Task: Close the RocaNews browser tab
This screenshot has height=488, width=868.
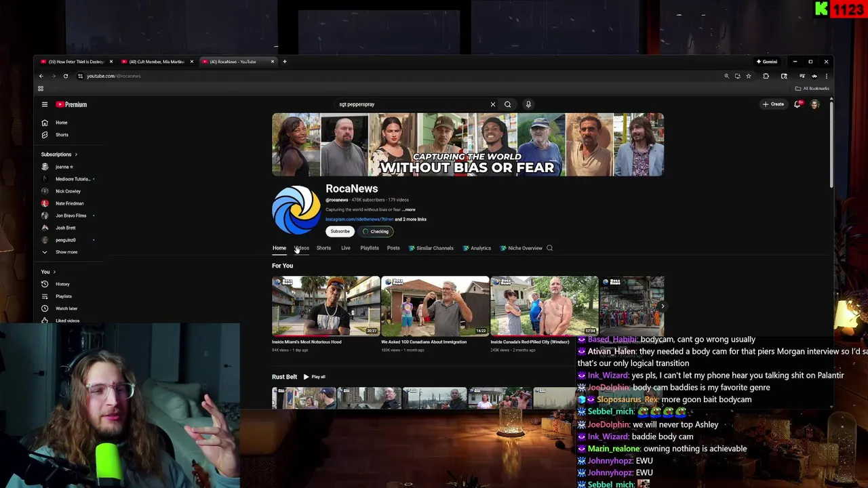Action: pyautogui.click(x=273, y=62)
